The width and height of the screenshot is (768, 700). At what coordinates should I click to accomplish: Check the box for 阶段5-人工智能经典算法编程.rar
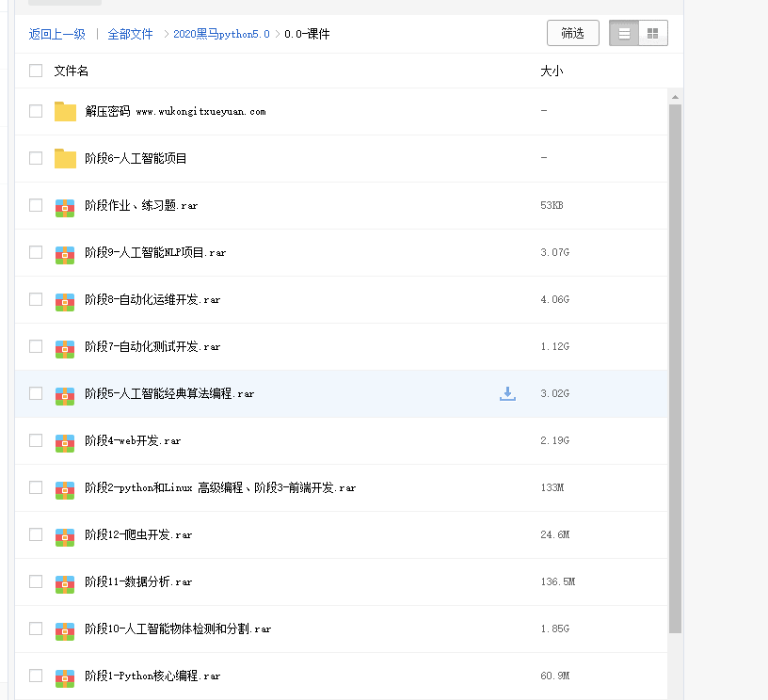[36, 393]
